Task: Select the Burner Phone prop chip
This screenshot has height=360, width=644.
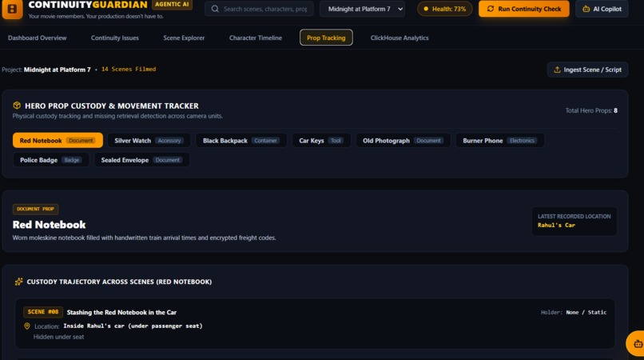Action: [500, 140]
